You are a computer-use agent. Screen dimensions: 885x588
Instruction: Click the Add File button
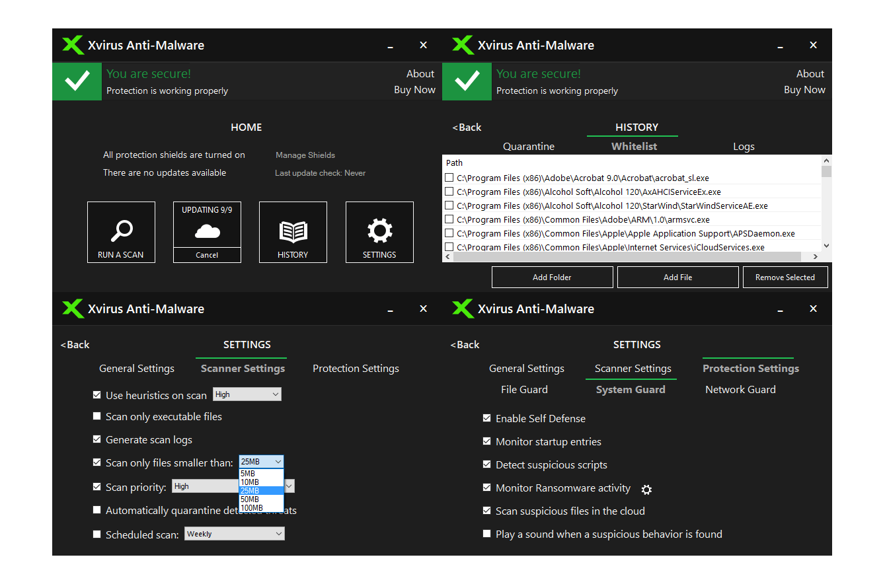coord(677,277)
